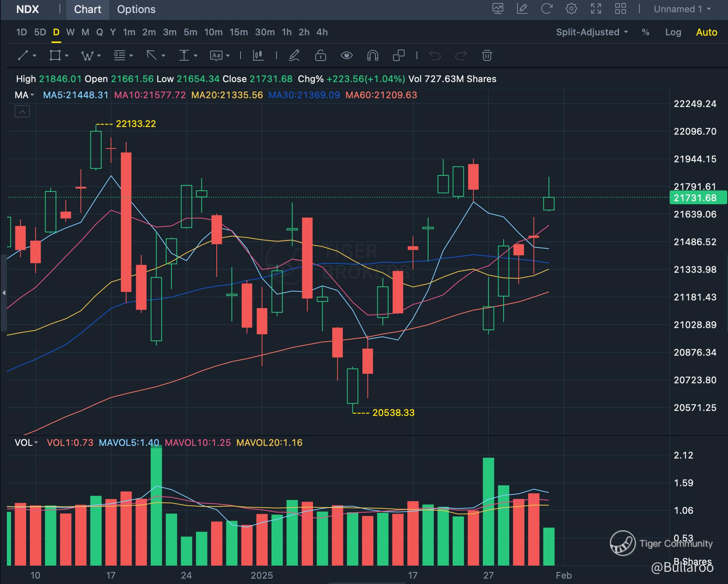Refresh the chart using reload icon
728x584 pixels.
(x=547, y=9)
